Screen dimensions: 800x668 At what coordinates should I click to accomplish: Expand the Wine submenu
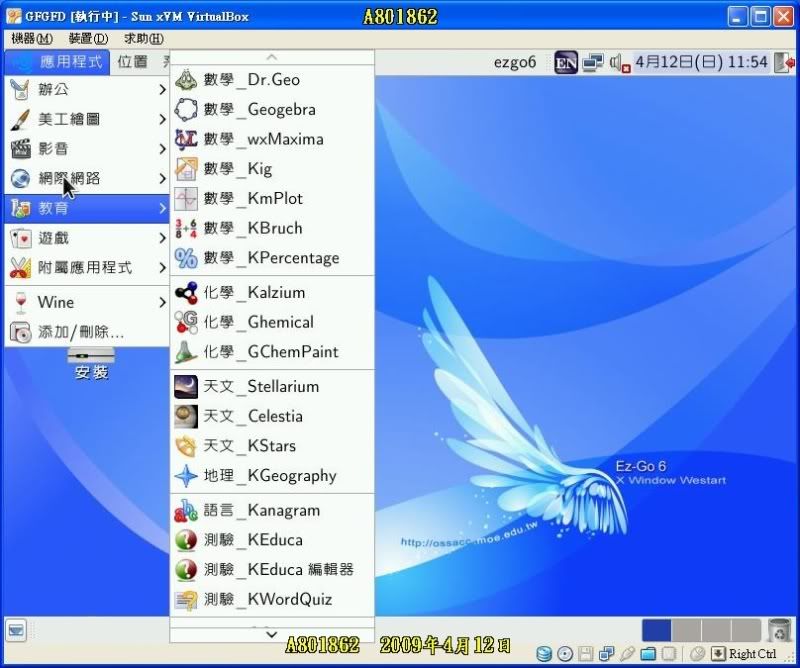tap(87, 302)
